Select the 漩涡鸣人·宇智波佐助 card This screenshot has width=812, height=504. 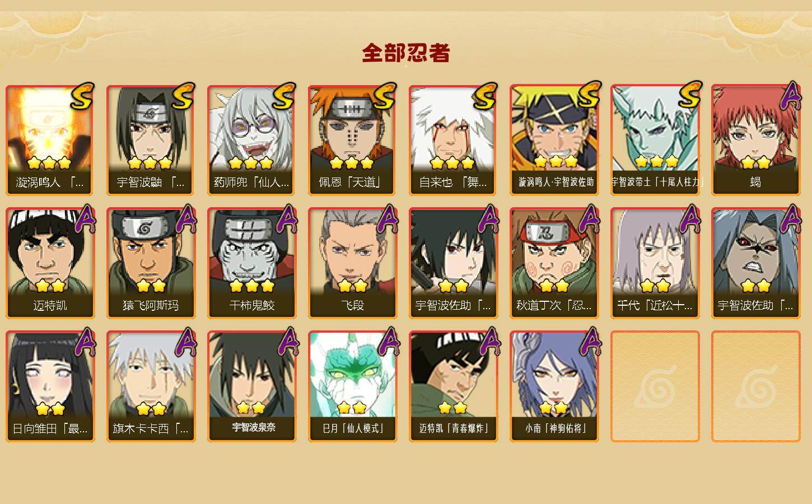pyautogui.click(x=554, y=140)
